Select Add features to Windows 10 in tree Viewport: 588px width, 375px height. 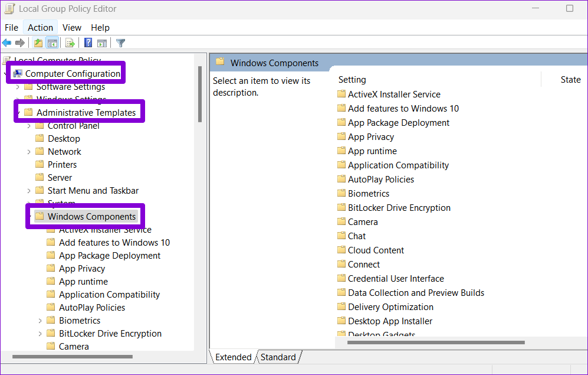tap(114, 243)
